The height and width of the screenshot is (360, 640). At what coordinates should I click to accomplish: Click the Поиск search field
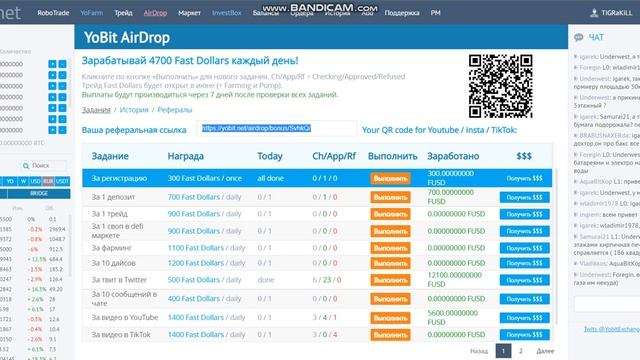point(44,166)
